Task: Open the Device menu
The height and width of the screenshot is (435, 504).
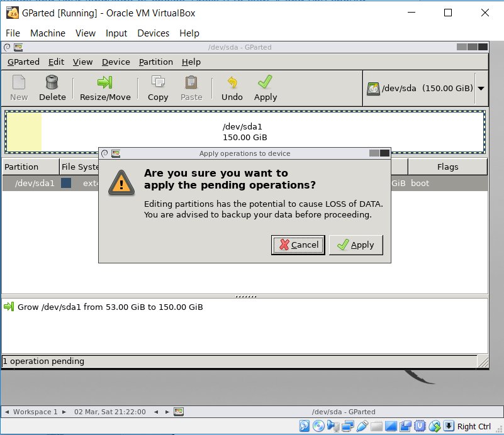Action: [116, 62]
